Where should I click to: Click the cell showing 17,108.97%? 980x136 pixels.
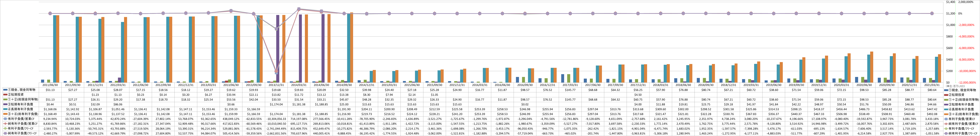[x=819, y=119]
